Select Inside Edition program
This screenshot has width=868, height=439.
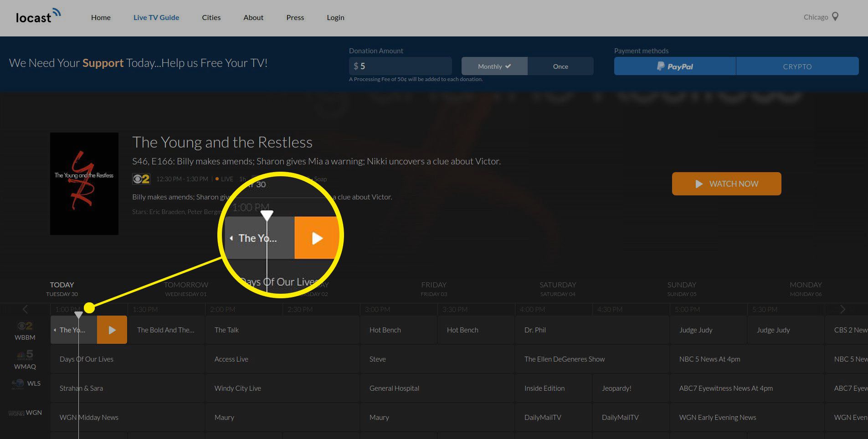coord(554,388)
